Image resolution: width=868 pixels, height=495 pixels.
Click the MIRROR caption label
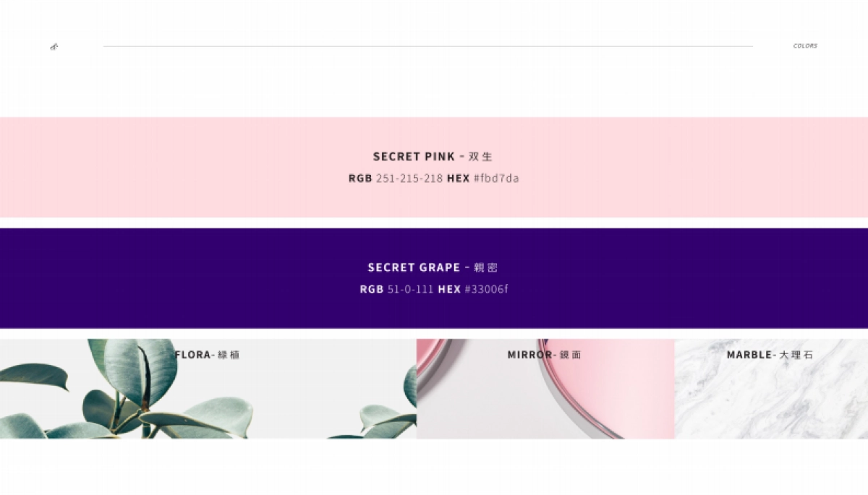[x=529, y=355]
